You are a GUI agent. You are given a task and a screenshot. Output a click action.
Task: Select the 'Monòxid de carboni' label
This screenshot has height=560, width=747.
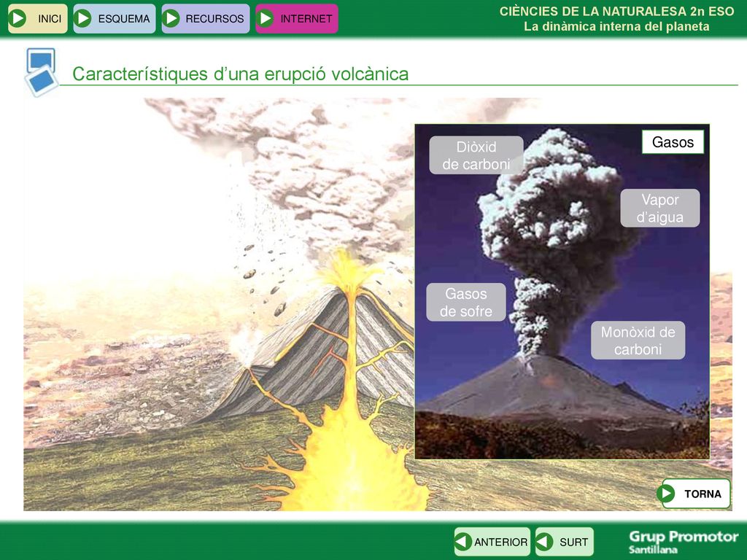coord(638,341)
